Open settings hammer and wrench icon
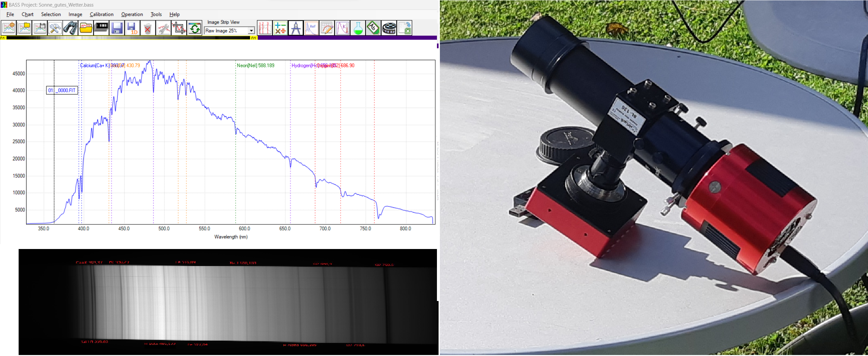 click(55, 28)
